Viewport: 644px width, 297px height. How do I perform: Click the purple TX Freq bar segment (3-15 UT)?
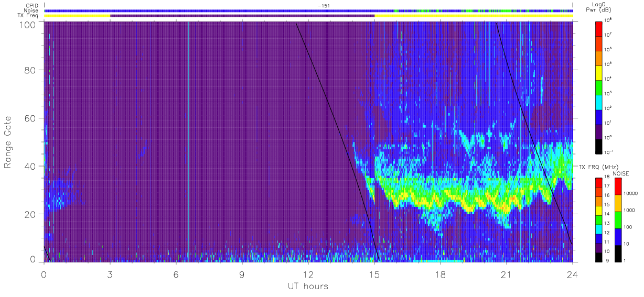(242, 16)
